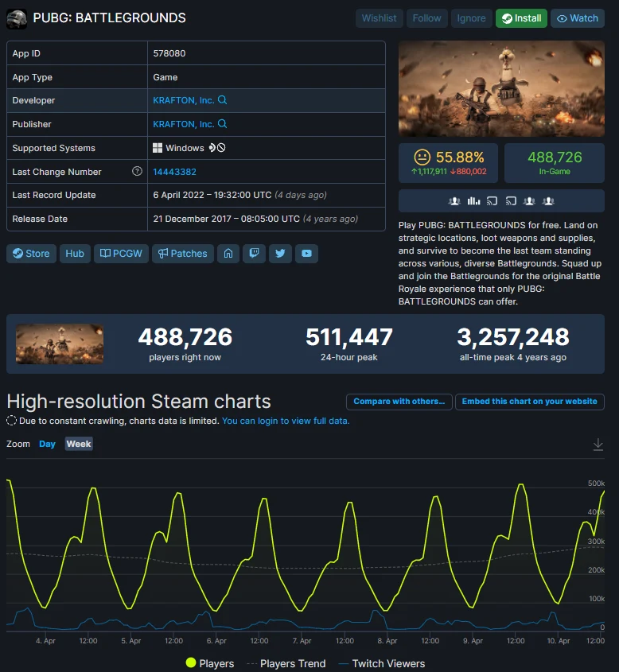Click the '500k' y-axis label
Viewport: 619px width, 672px height.
pos(596,483)
